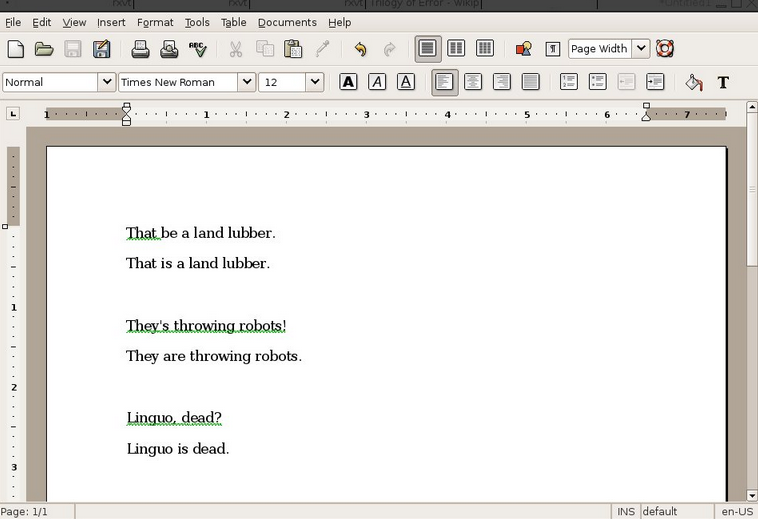
Task: Open Print Preview from the toolbar
Action: [169, 49]
